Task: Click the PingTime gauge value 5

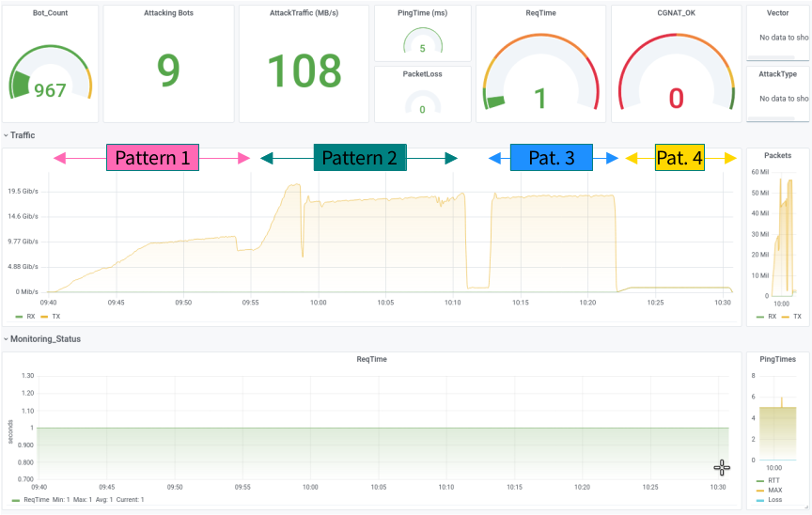Action: click(423, 49)
